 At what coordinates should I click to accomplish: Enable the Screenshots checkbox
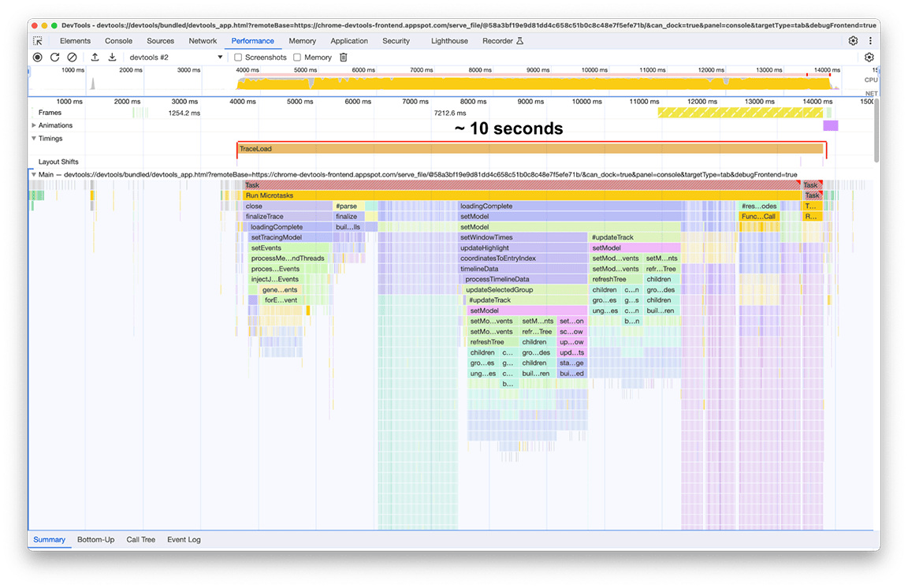(237, 57)
